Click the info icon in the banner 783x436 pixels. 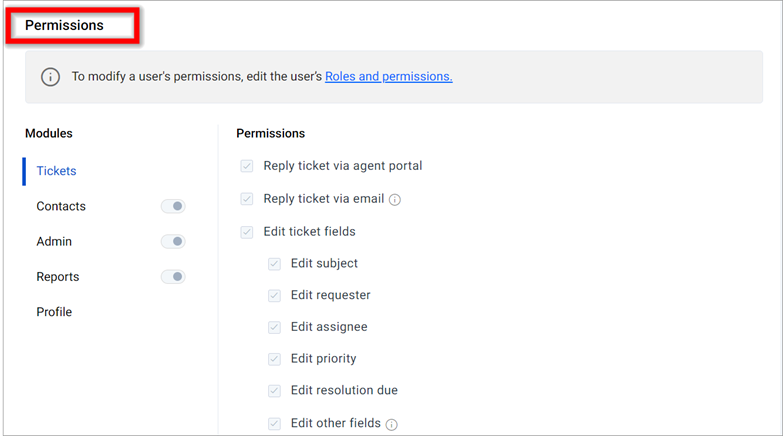[x=50, y=77]
